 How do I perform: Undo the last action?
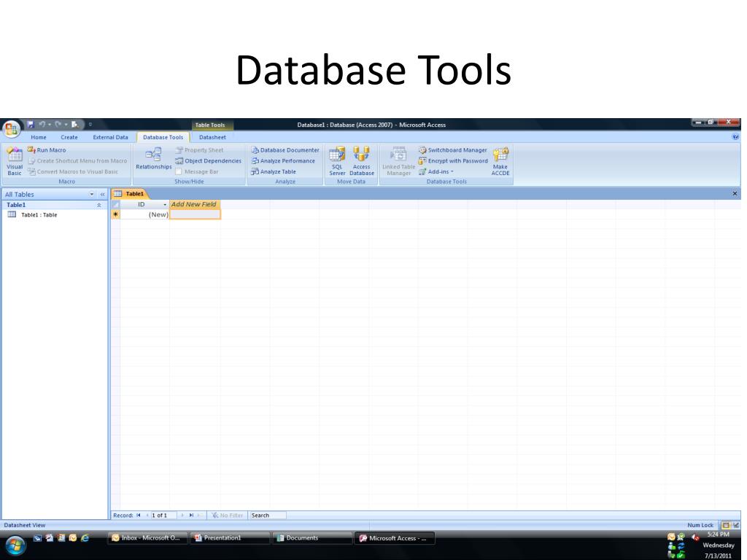pos(42,124)
